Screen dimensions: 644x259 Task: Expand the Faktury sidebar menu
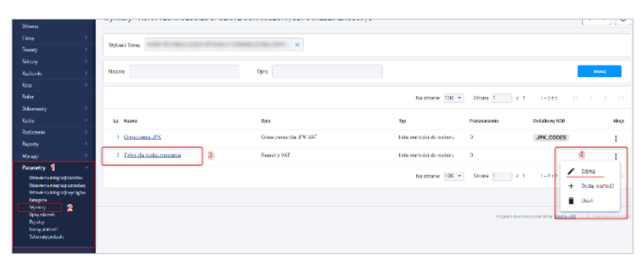tap(86, 62)
